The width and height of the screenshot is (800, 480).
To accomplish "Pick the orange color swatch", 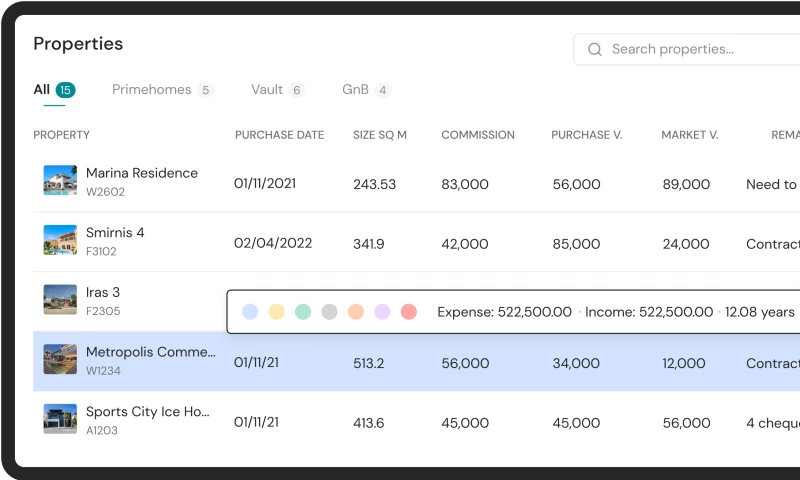I will 356,312.
